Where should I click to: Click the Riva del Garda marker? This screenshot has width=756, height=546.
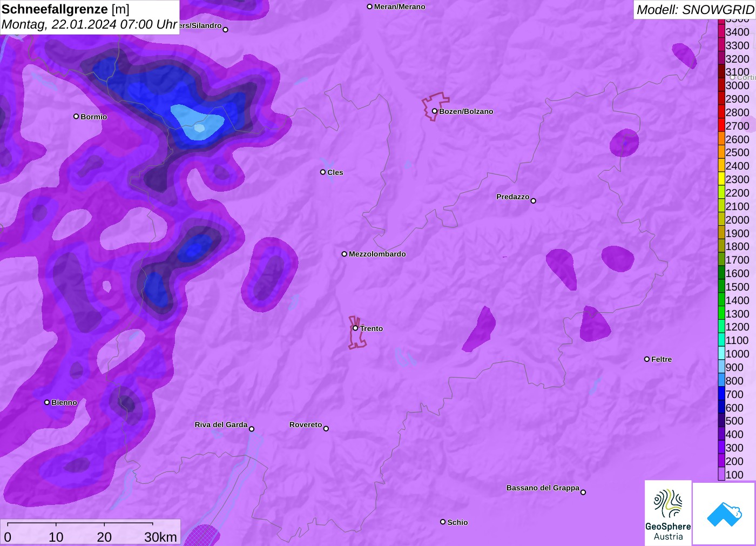252,429
